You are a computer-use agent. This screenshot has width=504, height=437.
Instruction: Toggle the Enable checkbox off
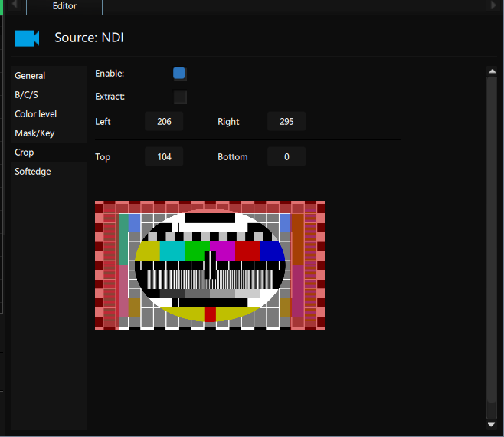coord(179,74)
